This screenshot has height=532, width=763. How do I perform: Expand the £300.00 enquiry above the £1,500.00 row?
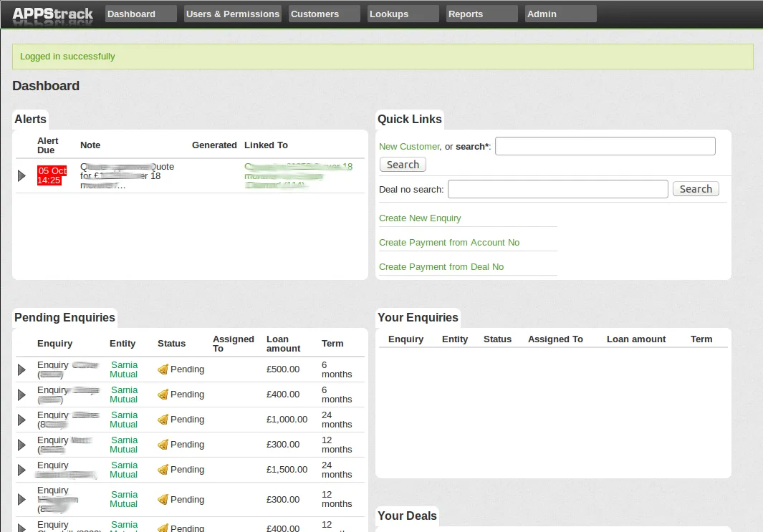pyautogui.click(x=21, y=445)
